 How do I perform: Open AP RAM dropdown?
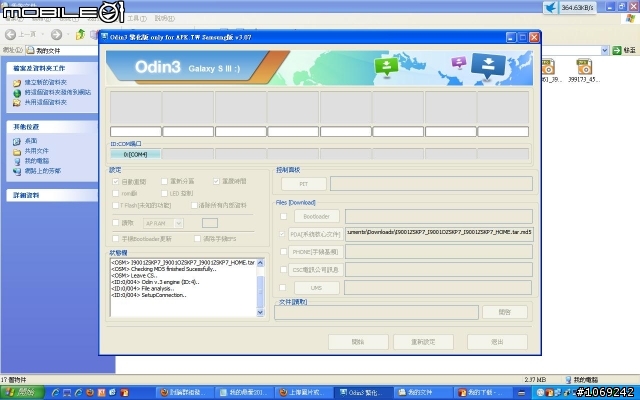click(178, 223)
